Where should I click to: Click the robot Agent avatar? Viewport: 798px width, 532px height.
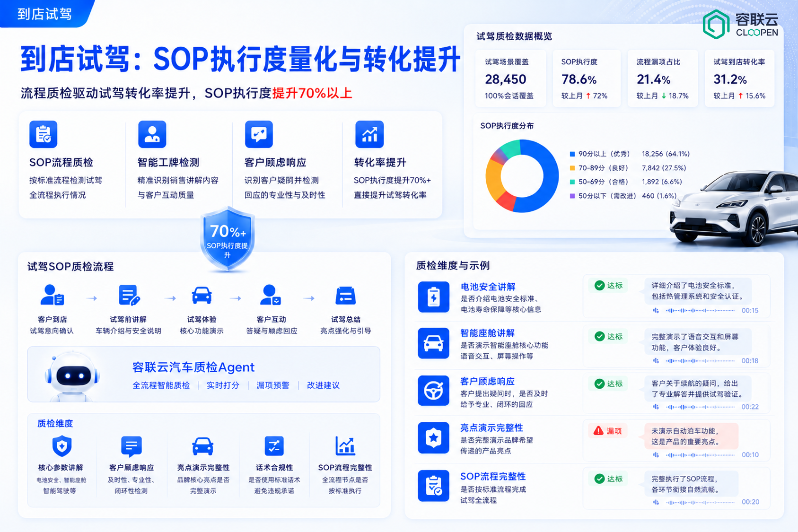click(x=72, y=376)
